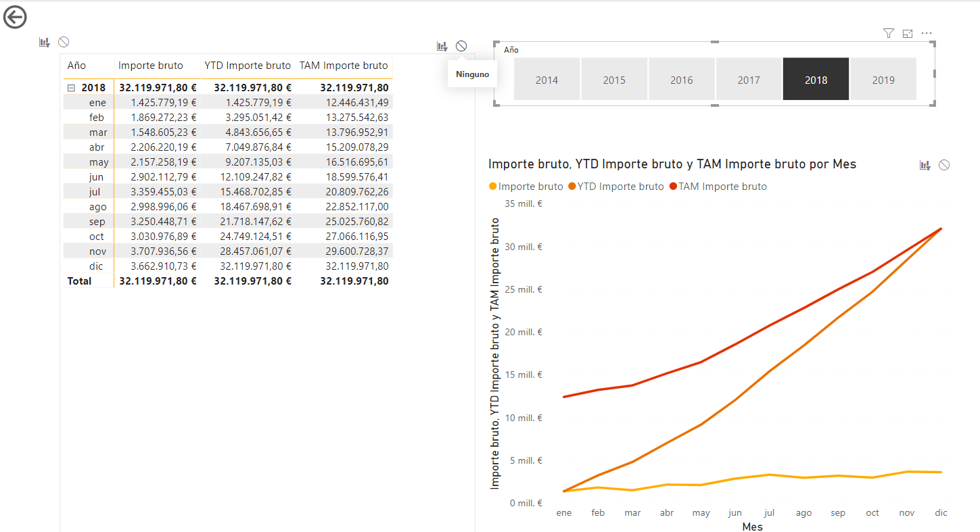Select 2019 in the Año slicer
Screen dimensions: 980x532
pos(883,80)
